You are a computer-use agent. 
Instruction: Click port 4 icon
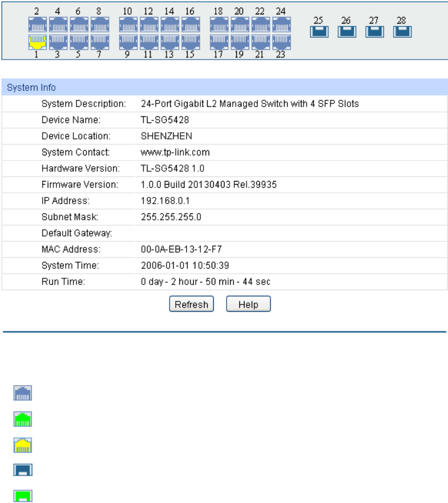pos(58,25)
